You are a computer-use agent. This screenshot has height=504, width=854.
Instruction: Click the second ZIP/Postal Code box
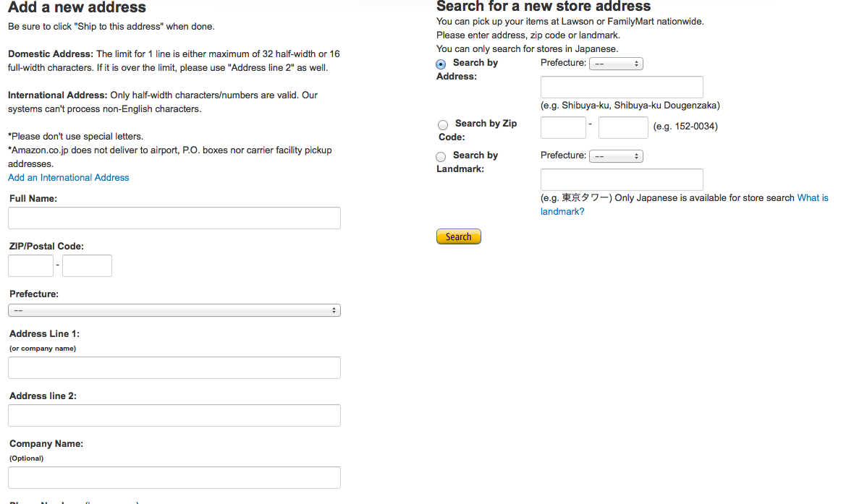pos(87,265)
